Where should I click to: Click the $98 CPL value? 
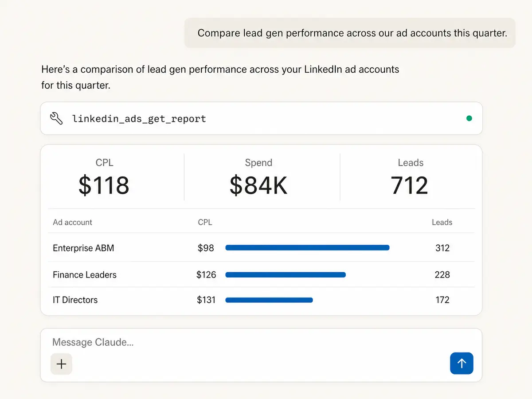(x=206, y=248)
